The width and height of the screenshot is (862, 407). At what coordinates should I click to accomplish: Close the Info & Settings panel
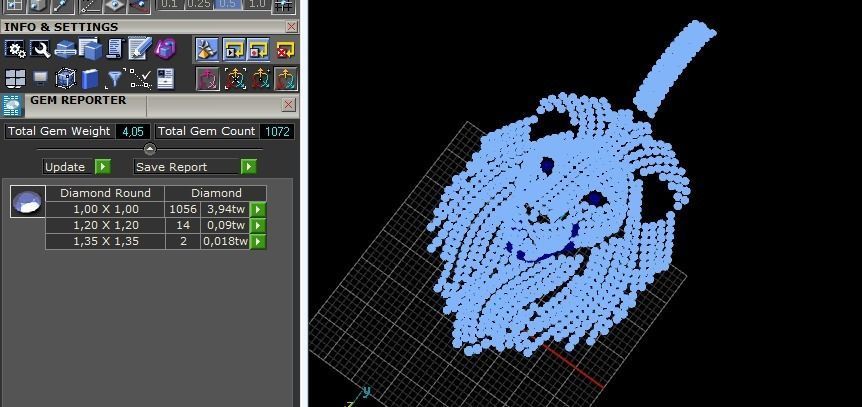pos(291,27)
